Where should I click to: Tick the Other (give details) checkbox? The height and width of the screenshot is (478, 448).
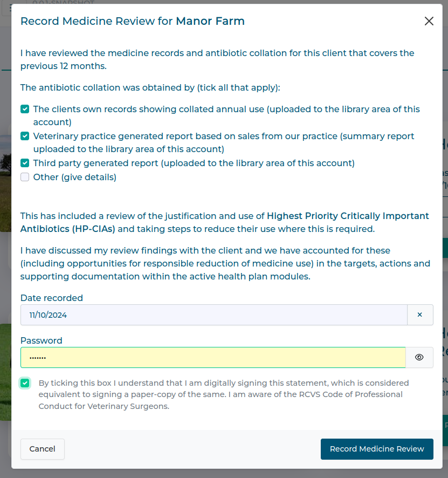coord(25,177)
